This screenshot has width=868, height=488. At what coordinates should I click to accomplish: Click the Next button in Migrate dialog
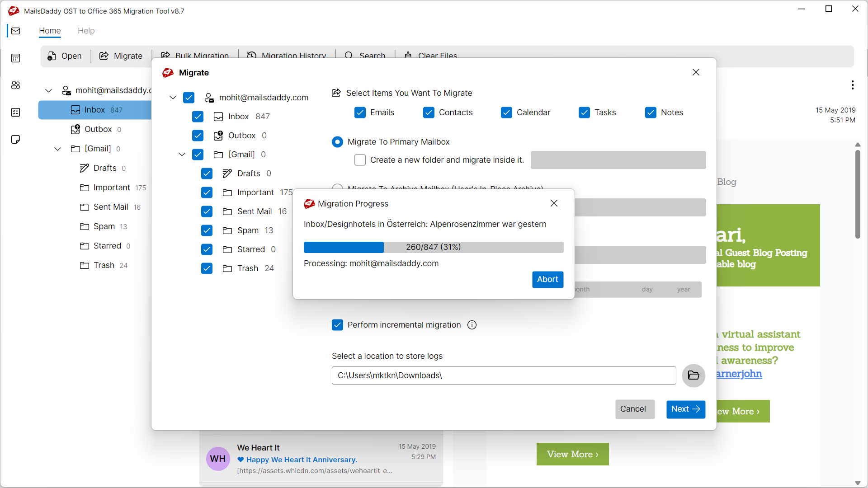click(x=685, y=409)
